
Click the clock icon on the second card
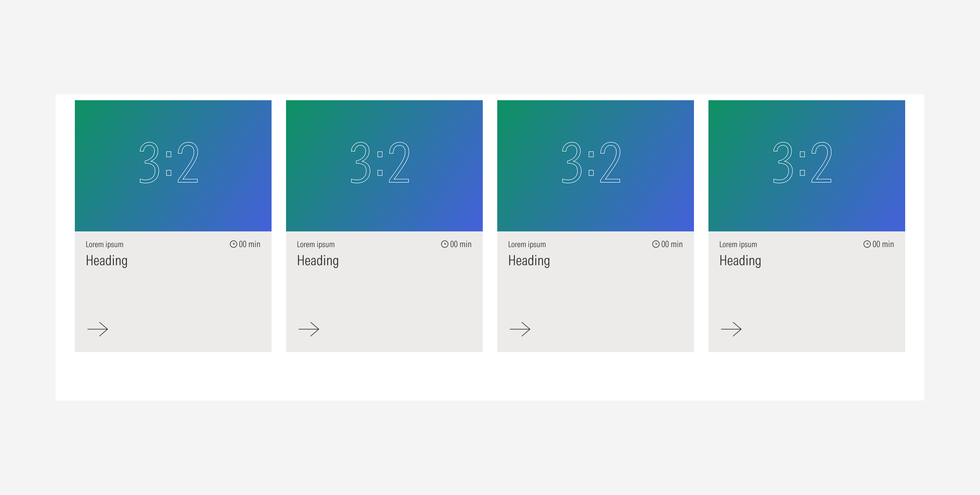pos(444,244)
